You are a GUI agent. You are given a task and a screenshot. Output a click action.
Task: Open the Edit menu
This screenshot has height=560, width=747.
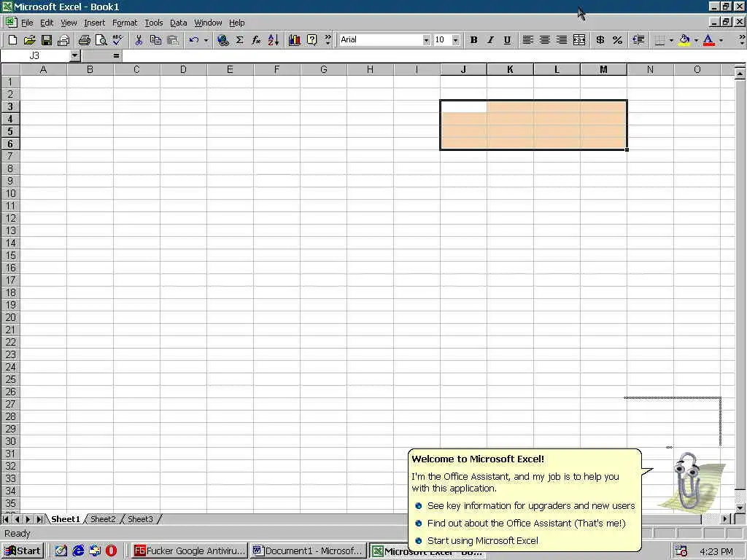pos(47,23)
